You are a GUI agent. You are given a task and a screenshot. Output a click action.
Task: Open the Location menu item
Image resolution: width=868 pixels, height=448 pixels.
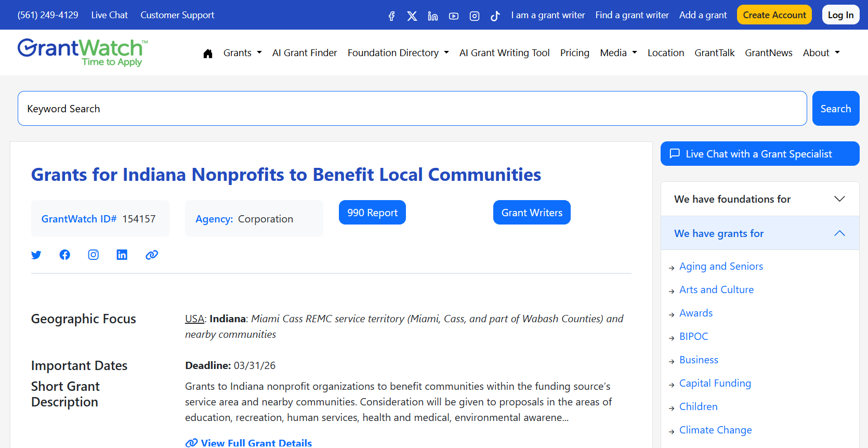[x=666, y=52]
